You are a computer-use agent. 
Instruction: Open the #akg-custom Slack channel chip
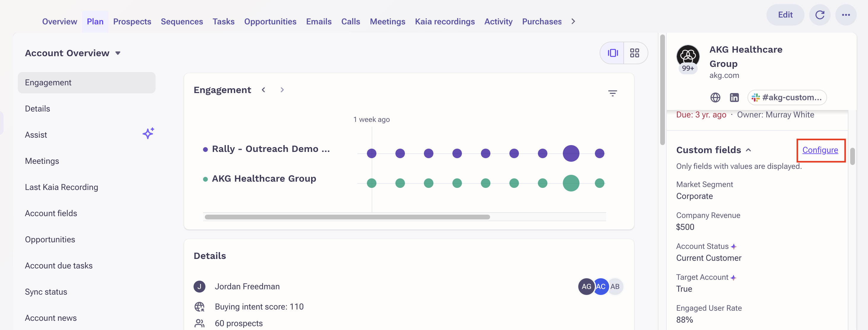787,98
